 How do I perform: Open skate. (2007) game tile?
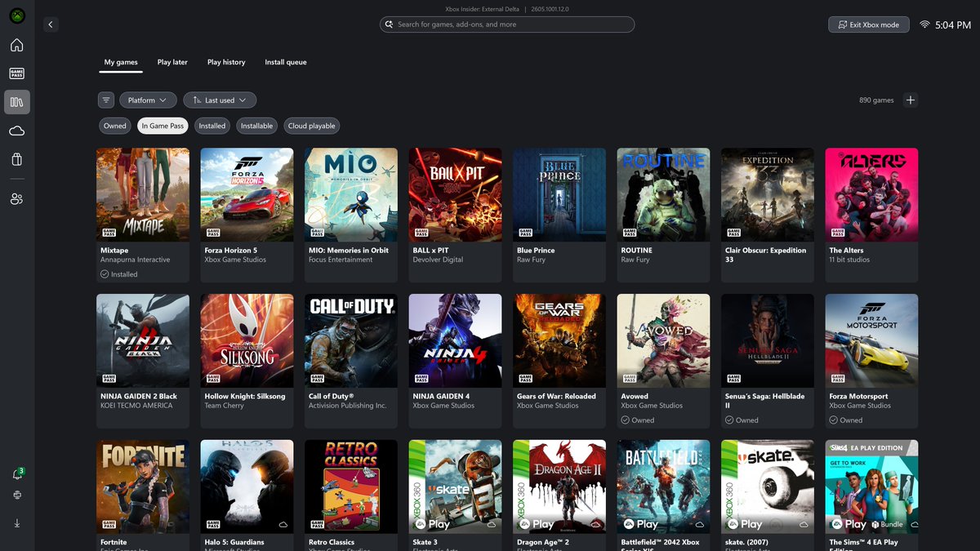768,495
